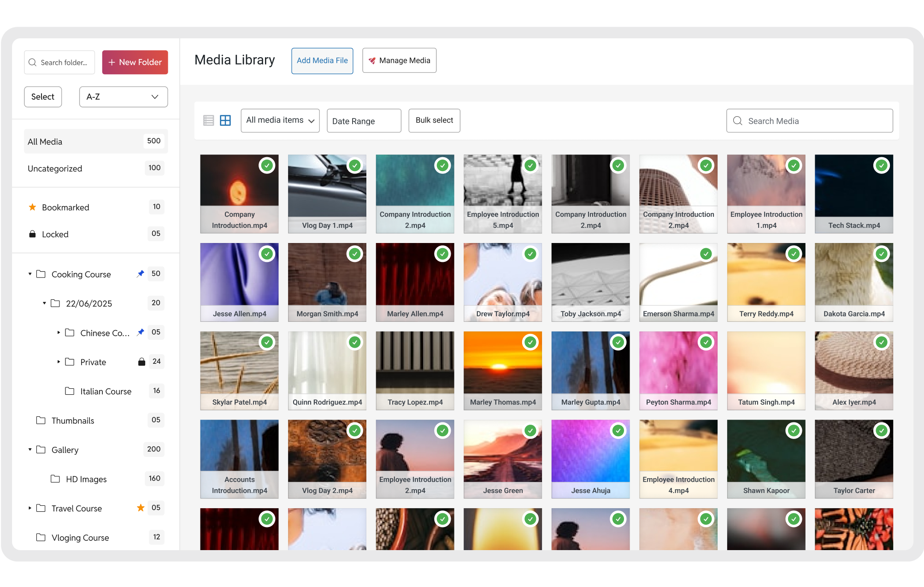
Task: Click the New Folder button
Action: click(x=135, y=62)
